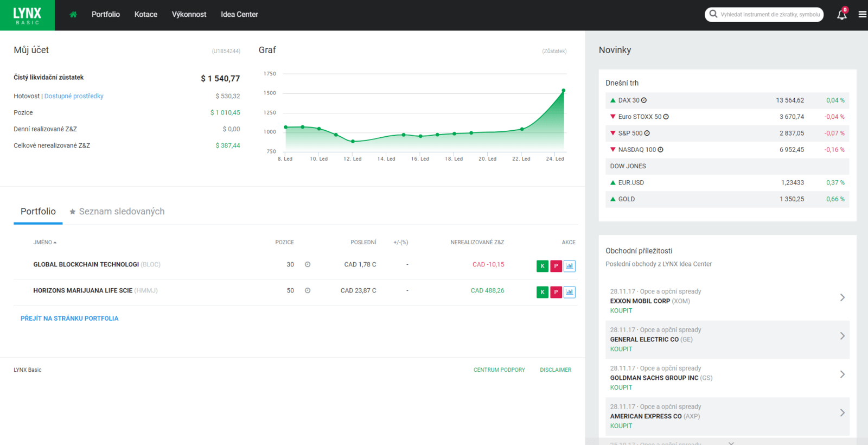Buy Global Blockchain with green K button
This screenshot has width=868, height=445.
point(542,266)
